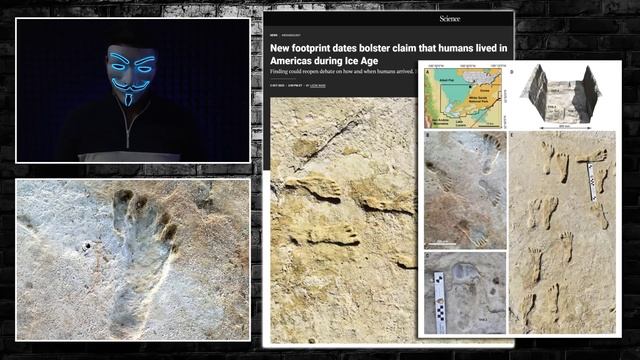640x360 pixels.
Task: Click the subtitle 'Finding could reopen debate'
Action: coord(342,72)
